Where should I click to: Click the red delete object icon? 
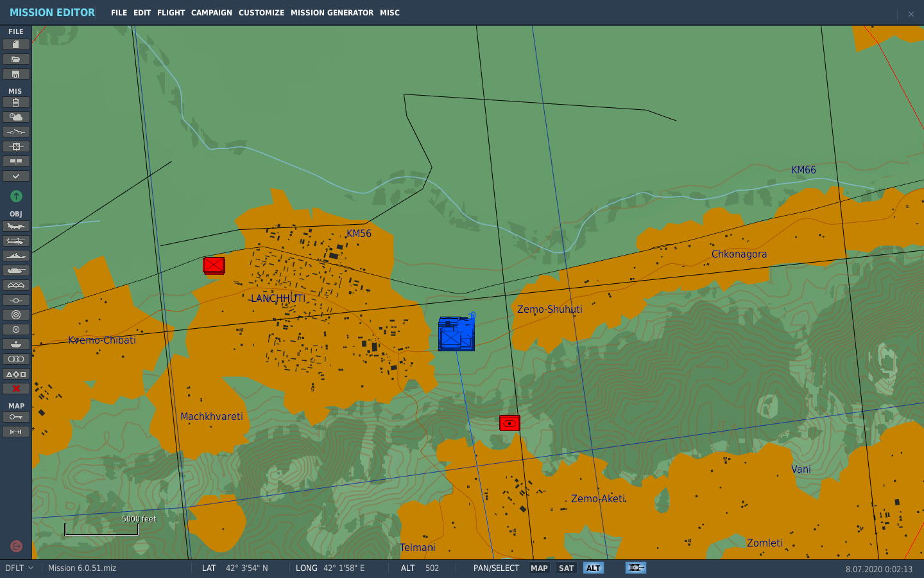tap(16, 389)
